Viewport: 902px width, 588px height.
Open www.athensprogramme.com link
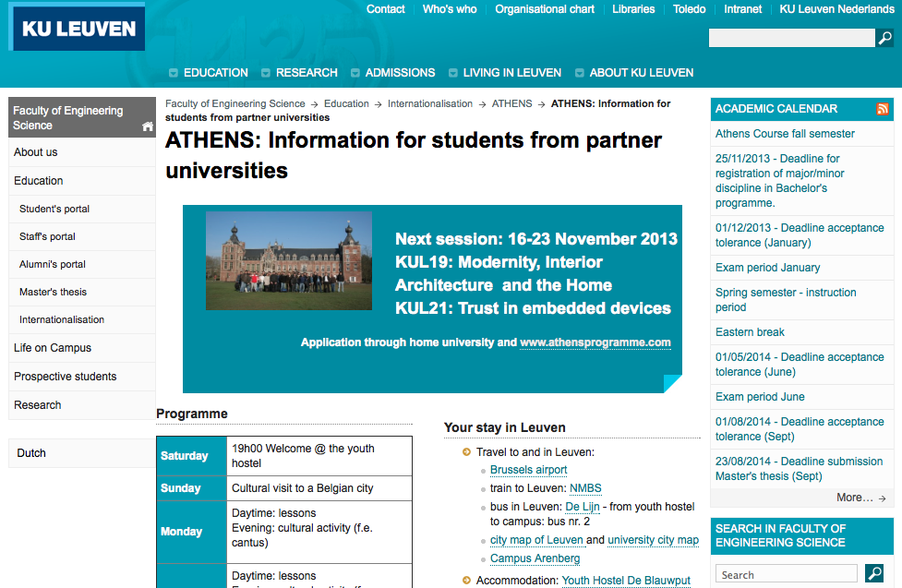tap(595, 342)
